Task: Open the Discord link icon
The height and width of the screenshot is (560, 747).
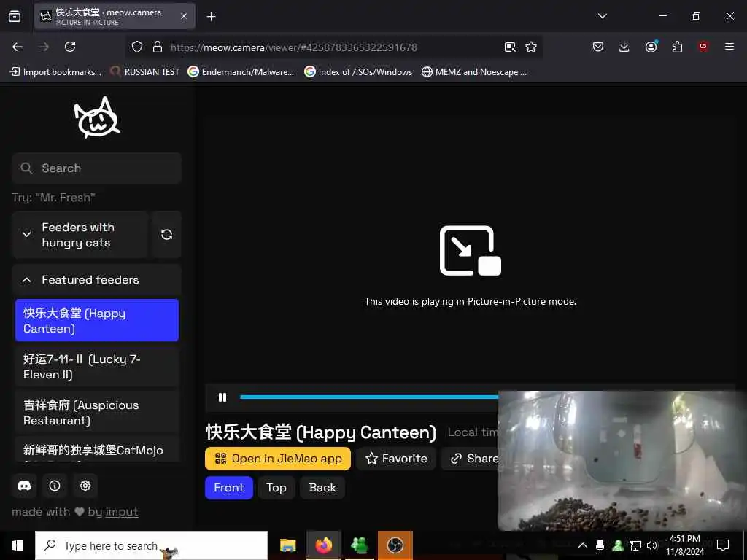Action: pos(24,486)
